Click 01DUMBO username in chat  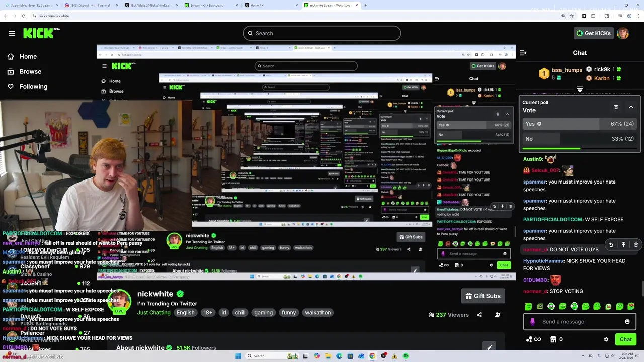534,280
